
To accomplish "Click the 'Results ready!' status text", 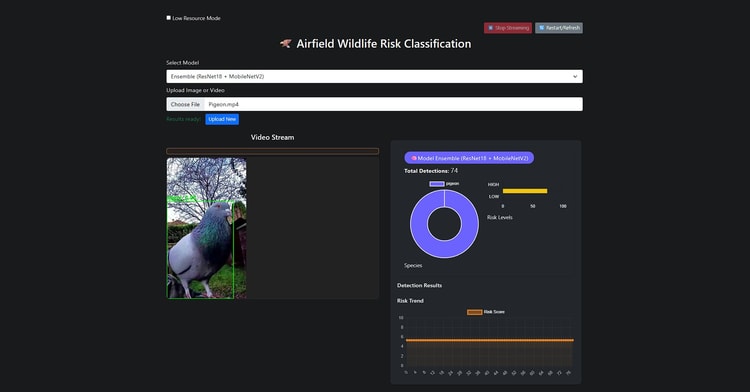I will 184,119.
